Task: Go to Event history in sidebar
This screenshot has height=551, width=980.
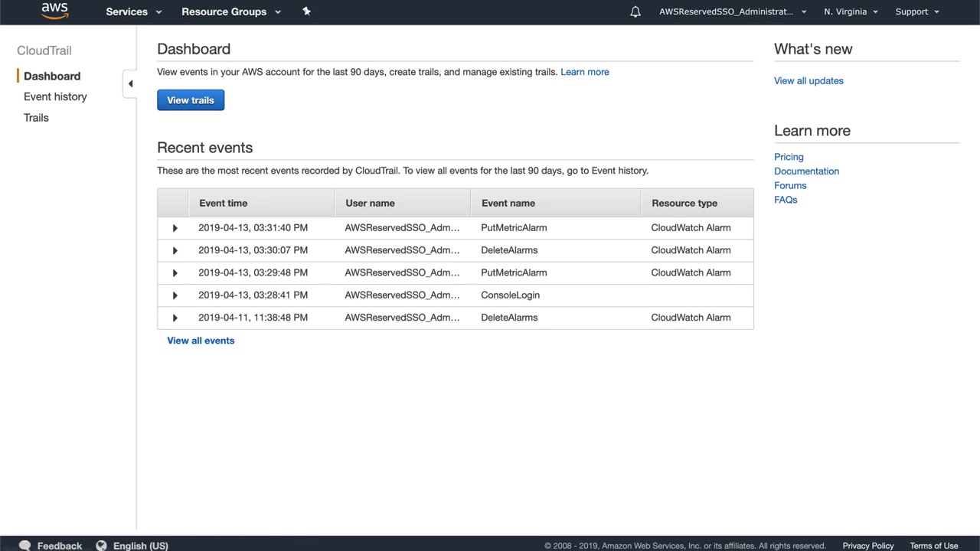Action: click(x=55, y=96)
